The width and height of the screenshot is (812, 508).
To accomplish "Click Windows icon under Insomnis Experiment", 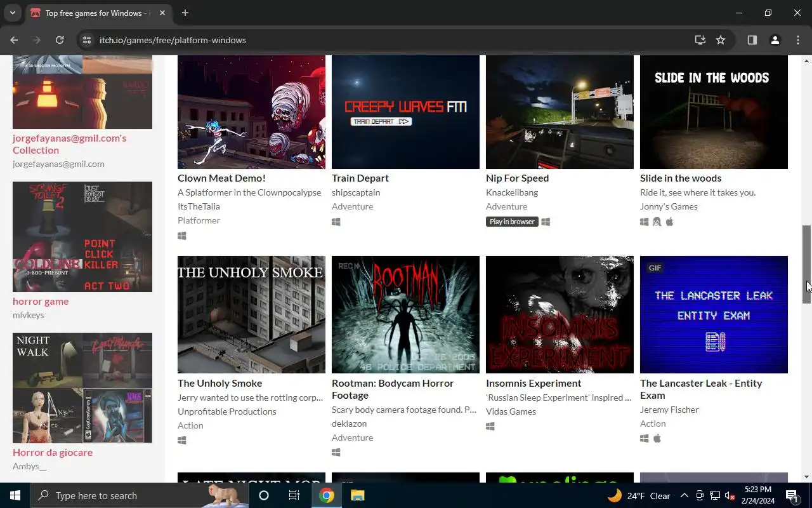I will pos(490,426).
